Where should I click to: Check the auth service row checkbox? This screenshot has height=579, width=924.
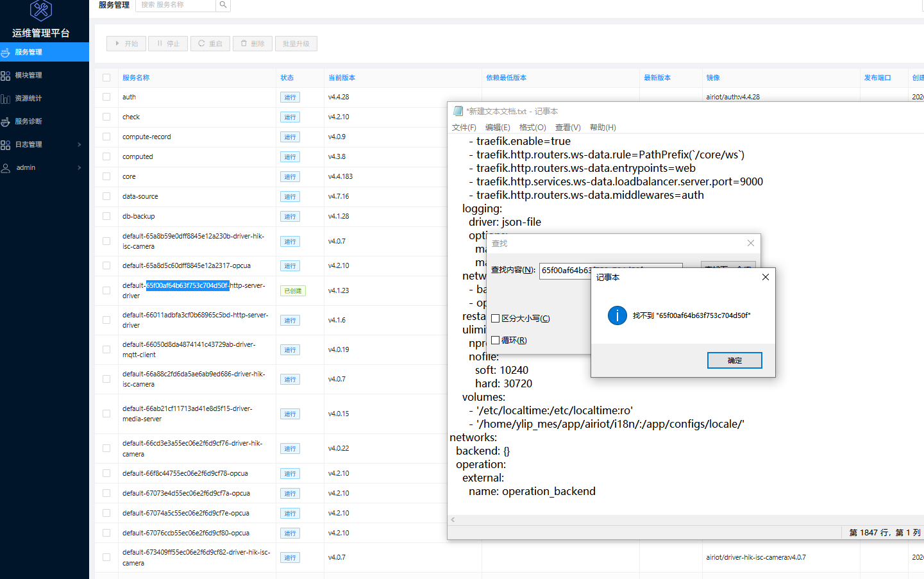pos(106,97)
